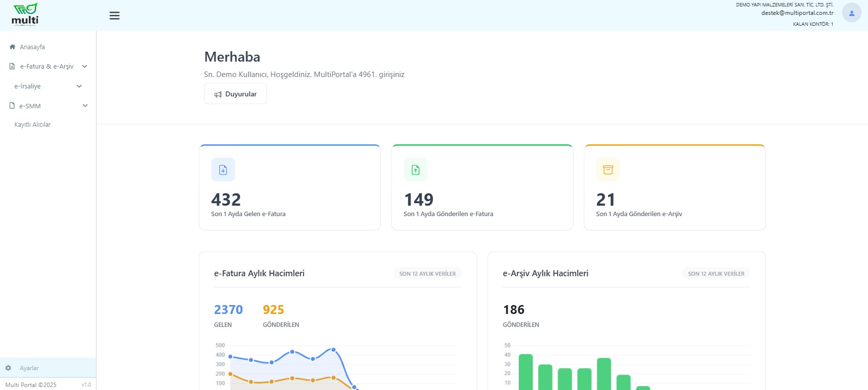This screenshot has height=390, width=868.
Task: Click the 925 GÖNDERİLEN total value
Action: (x=274, y=310)
